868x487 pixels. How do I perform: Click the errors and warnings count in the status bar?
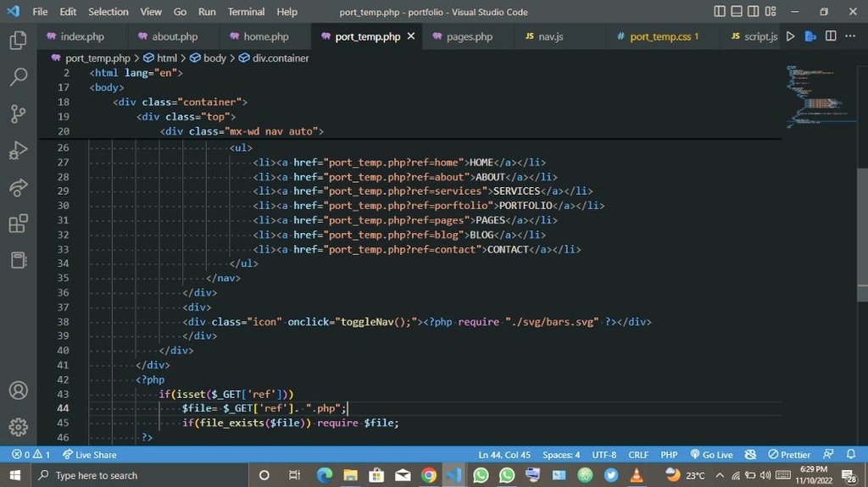(31, 454)
